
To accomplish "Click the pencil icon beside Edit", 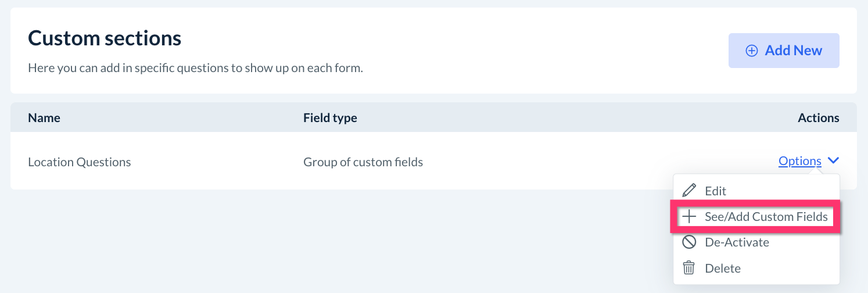I will tap(689, 191).
